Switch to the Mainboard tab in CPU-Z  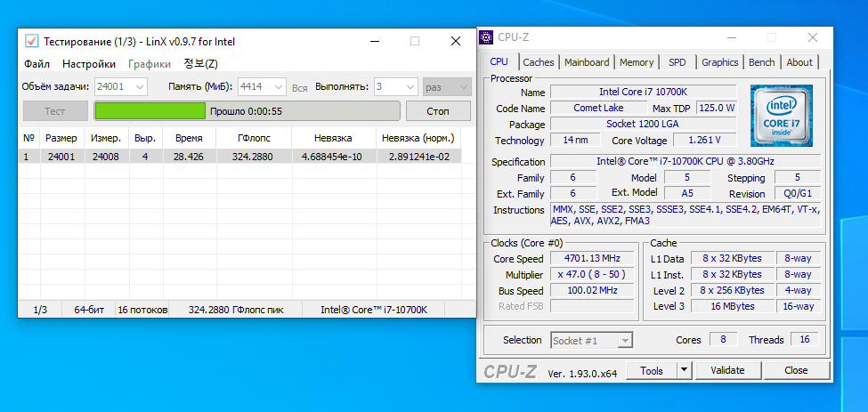587,62
